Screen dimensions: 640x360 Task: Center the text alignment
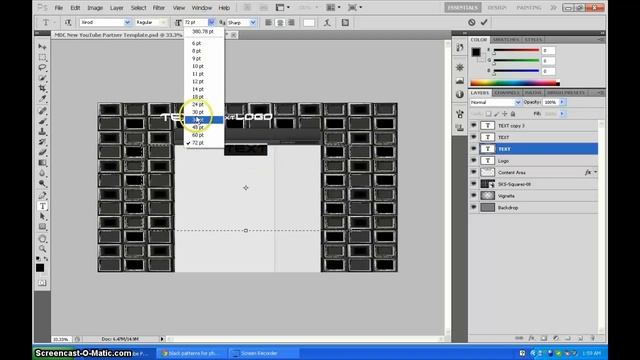pyautogui.click(x=280, y=22)
